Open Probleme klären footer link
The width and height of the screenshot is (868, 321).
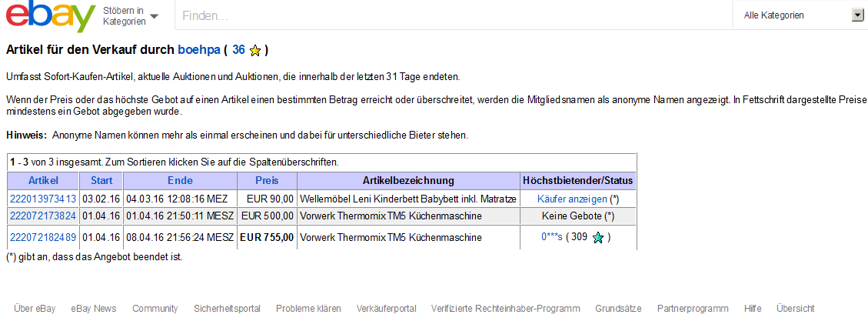[308, 308]
